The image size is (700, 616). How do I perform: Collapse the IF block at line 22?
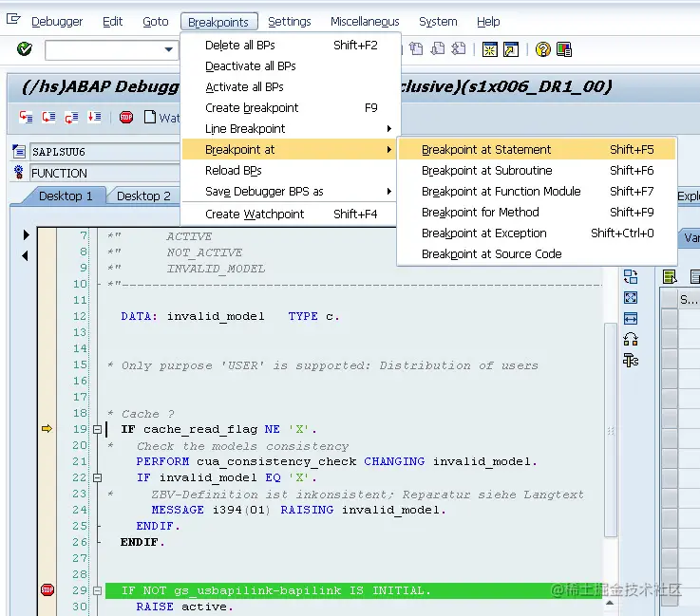[x=97, y=477]
